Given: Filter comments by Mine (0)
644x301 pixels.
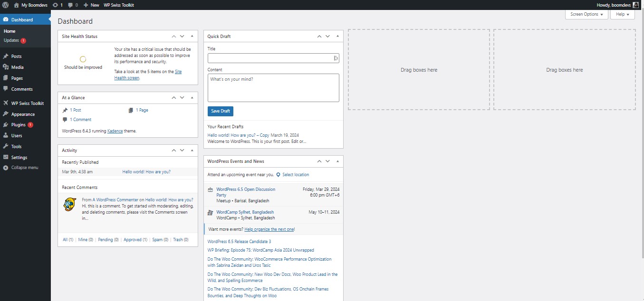Looking at the screenshot, I should 86,240.
